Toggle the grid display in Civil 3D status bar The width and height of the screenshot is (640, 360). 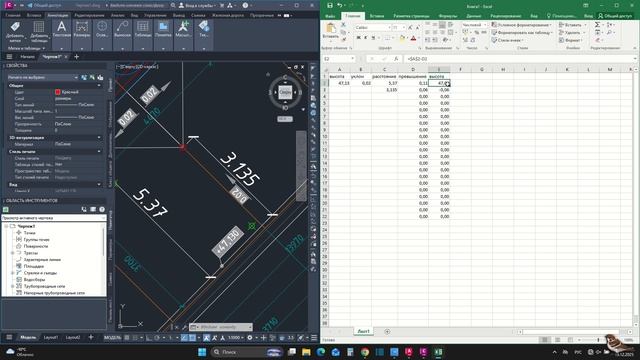point(127,338)
